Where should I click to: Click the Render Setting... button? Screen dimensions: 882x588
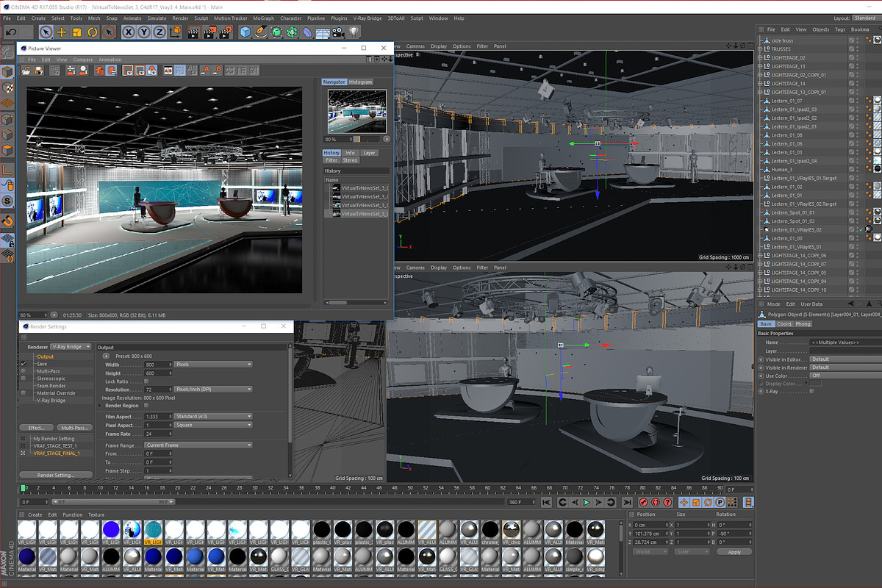pos(56,476)
